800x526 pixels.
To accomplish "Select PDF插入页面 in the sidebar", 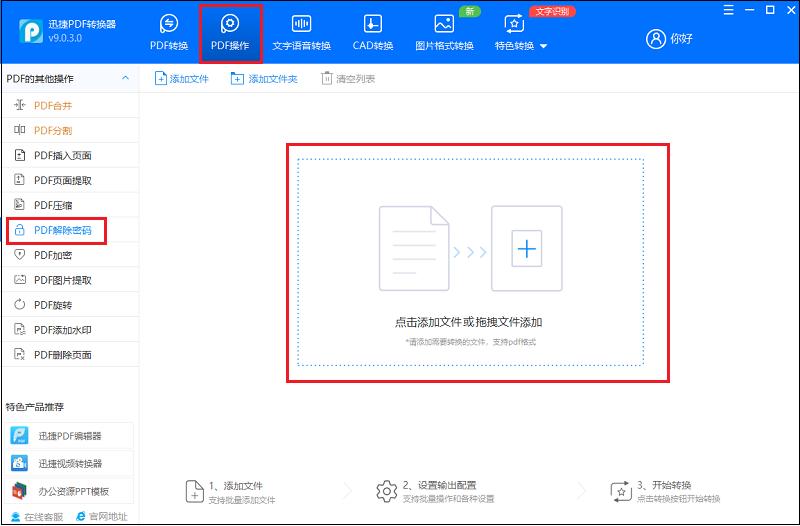I will (70, 156).
